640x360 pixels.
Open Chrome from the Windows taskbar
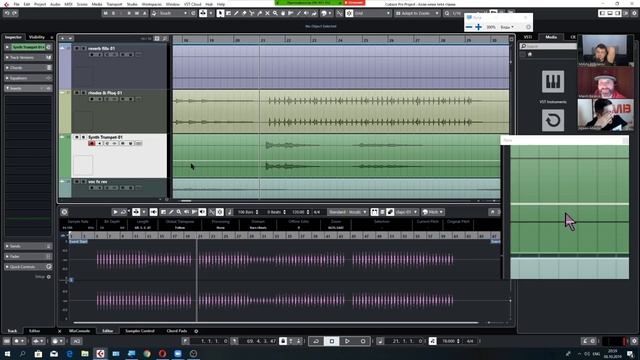click(x=147, y=353)
